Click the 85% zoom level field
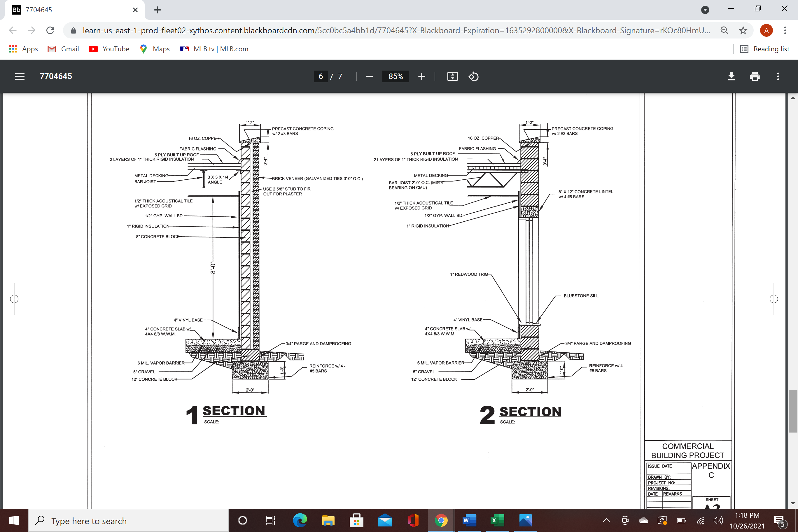The image size is (798, 532). tap(395, 76)
